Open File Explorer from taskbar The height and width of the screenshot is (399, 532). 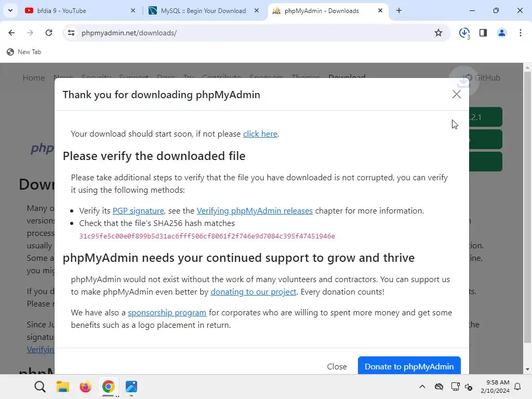click(63, 387)
